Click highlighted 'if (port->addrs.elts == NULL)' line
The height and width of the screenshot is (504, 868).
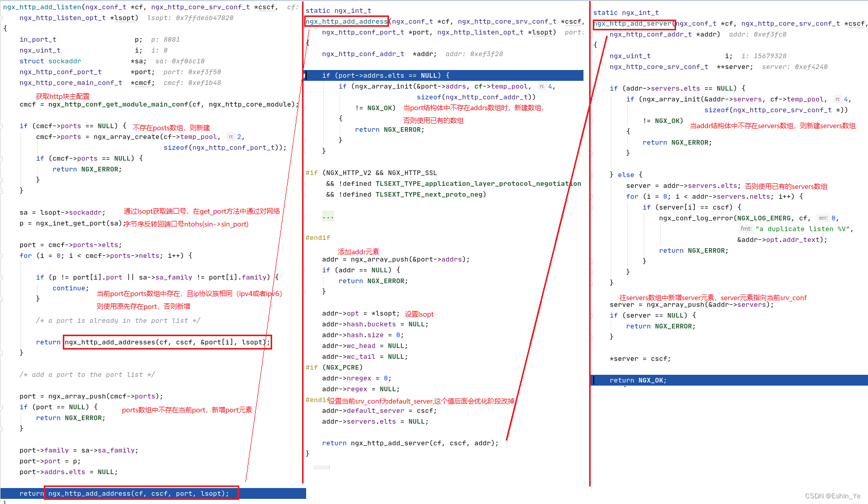[444, 76]
